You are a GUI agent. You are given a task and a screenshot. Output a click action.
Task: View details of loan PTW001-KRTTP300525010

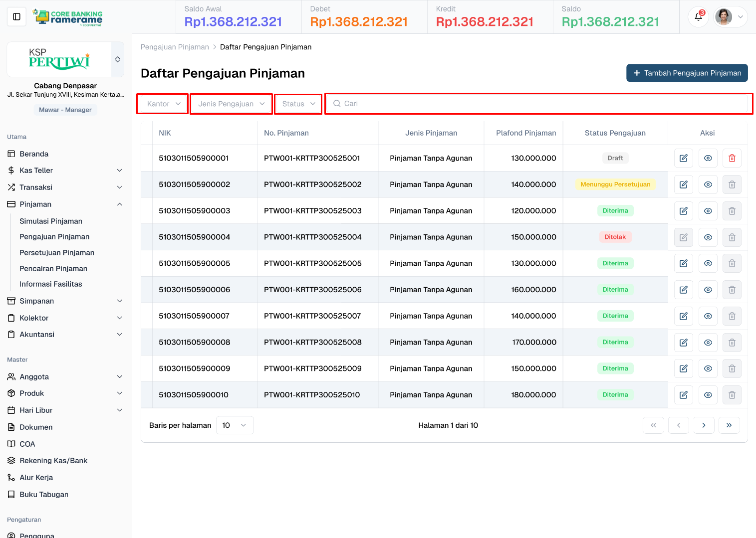coord(708,395)
